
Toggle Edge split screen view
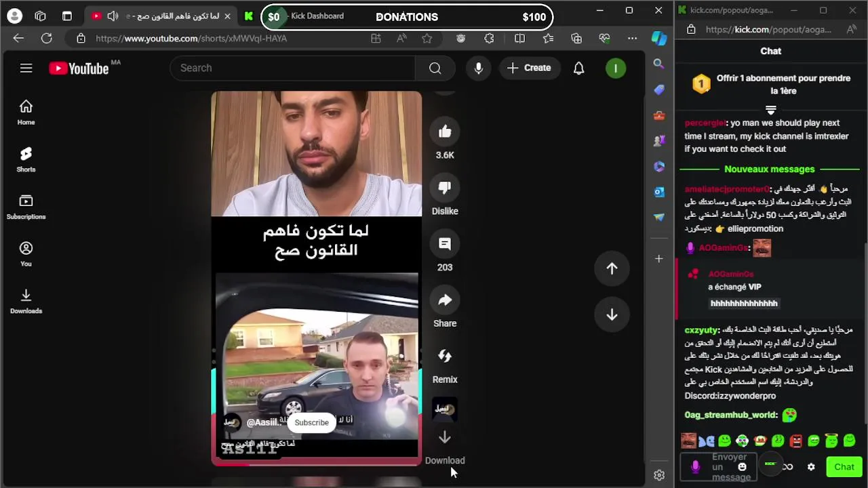pos(519,39)
